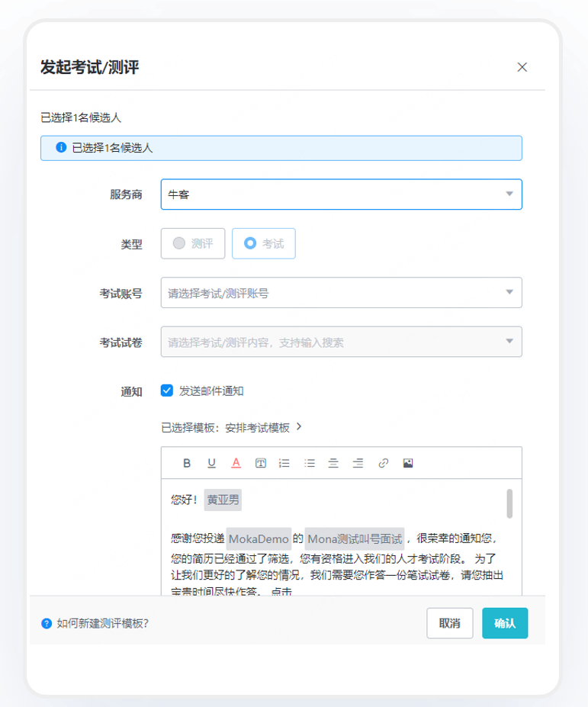Click the 取消 button
The image size is (588, 707).
click(x=449, y=623)
